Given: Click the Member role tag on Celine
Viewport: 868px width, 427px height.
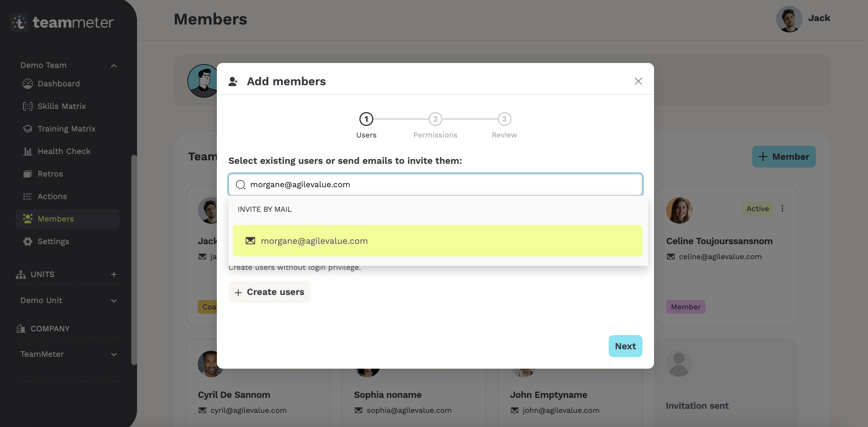Looking at the screenshot, I should coord(685,307).
